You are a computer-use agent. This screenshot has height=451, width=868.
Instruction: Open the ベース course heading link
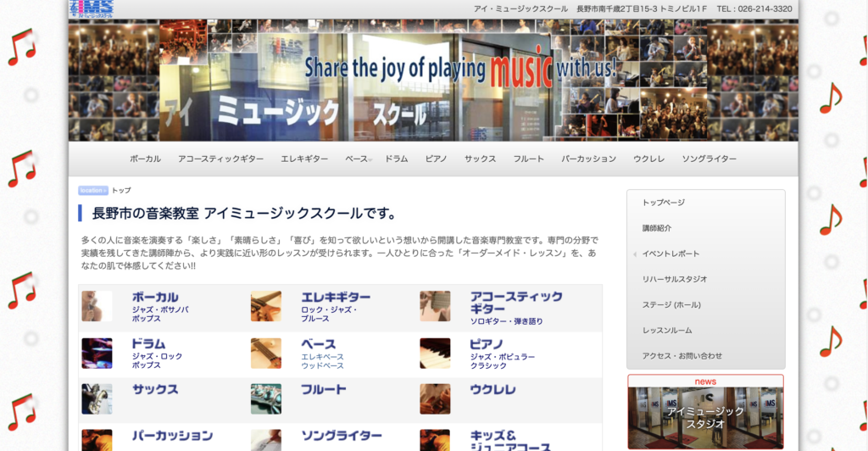coord(319,343)
